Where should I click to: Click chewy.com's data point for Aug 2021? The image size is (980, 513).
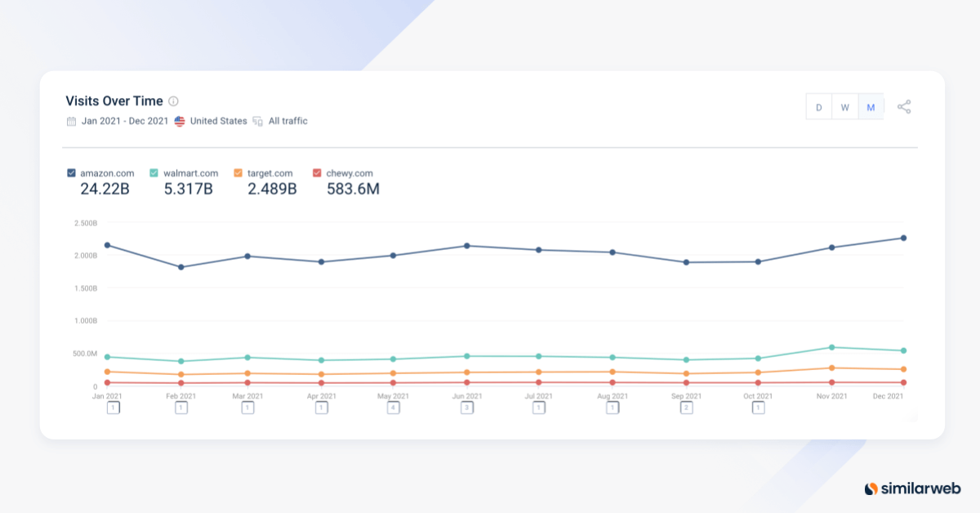(612, 382)
